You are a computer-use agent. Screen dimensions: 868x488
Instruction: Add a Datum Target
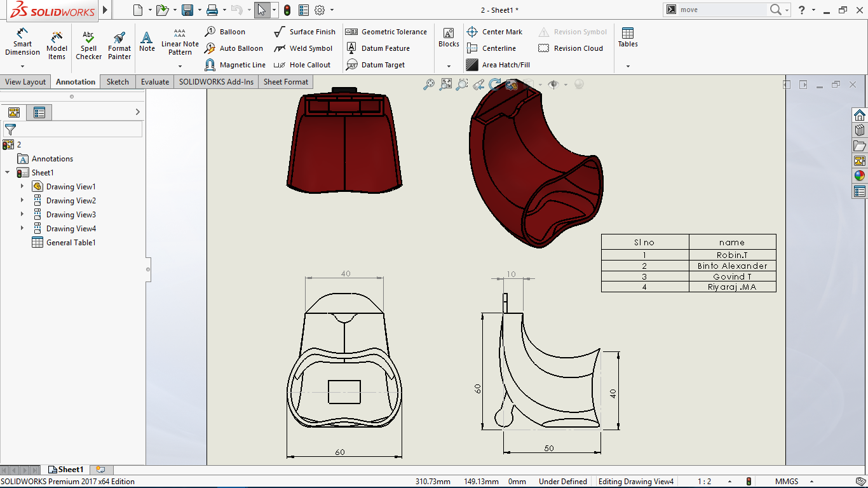coord(376,65)
